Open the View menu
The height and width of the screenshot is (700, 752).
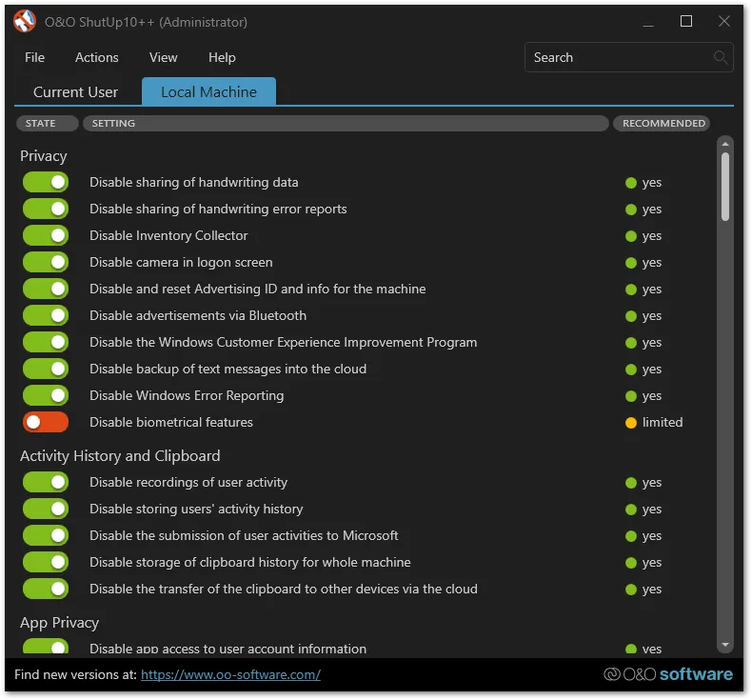[x=163, y=57]
